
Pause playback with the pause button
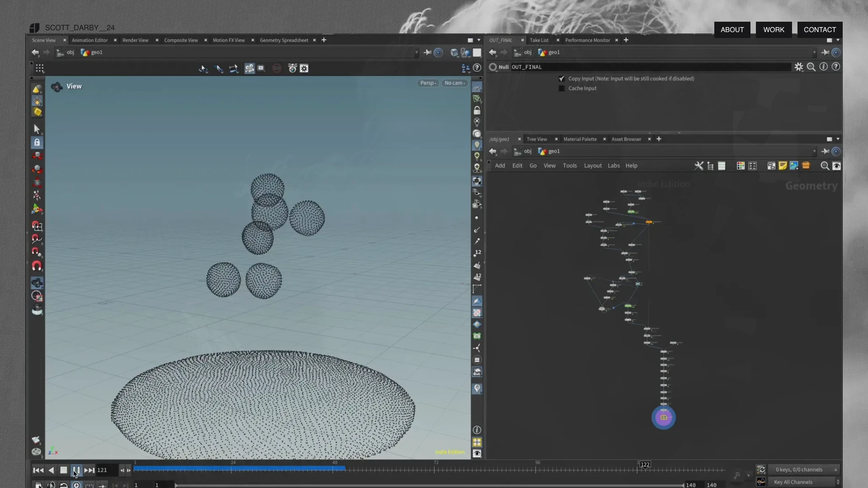pyautogui.click(x=76, y=470)
